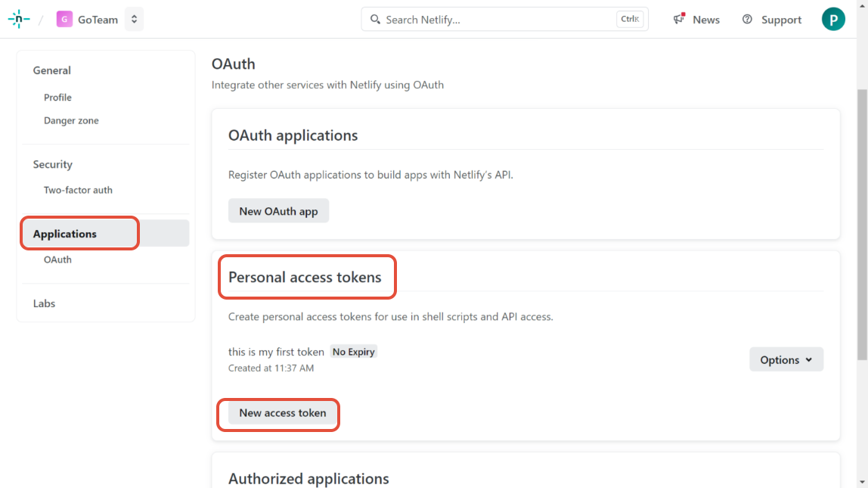Click the Support link text
868x488 pixels.
point(781,20)
